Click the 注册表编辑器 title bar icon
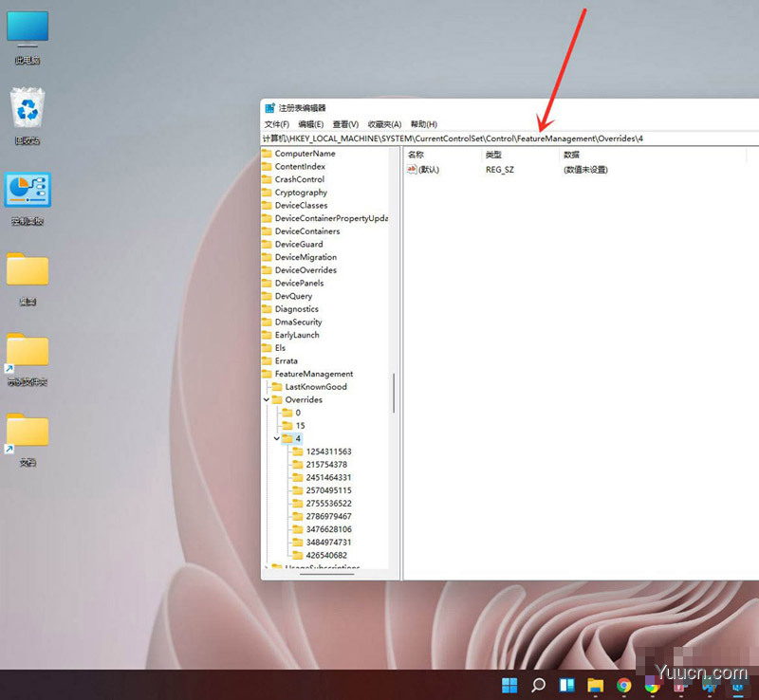 coord(269,108)
